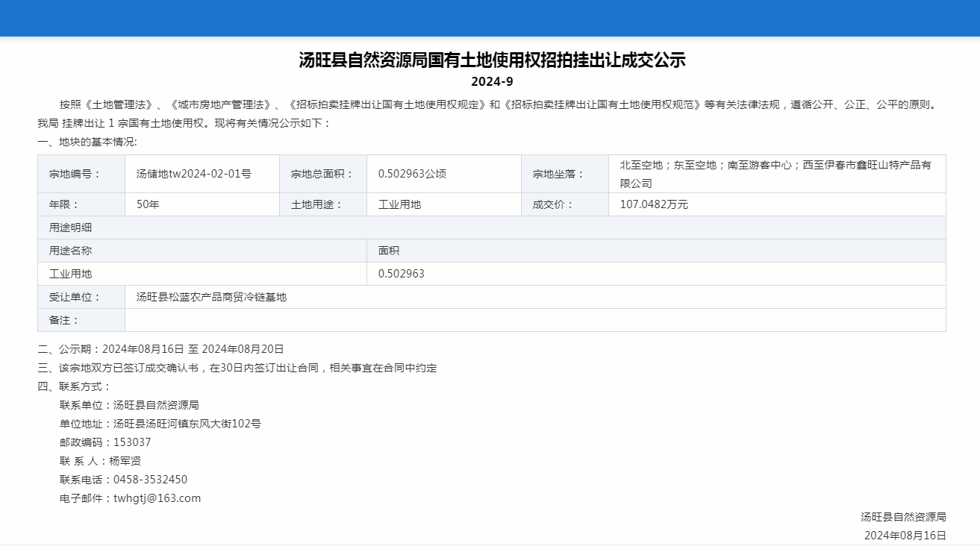Select the contact person 杨军贤
Image resolution: width=980 pixels, height=549 pixels.
(125, 461)
